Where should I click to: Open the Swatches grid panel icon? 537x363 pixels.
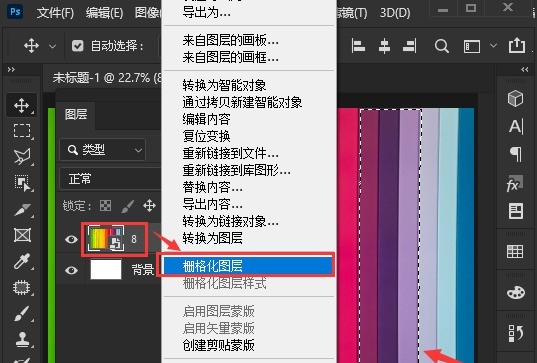pyautogui.click(x=515, y=251)
